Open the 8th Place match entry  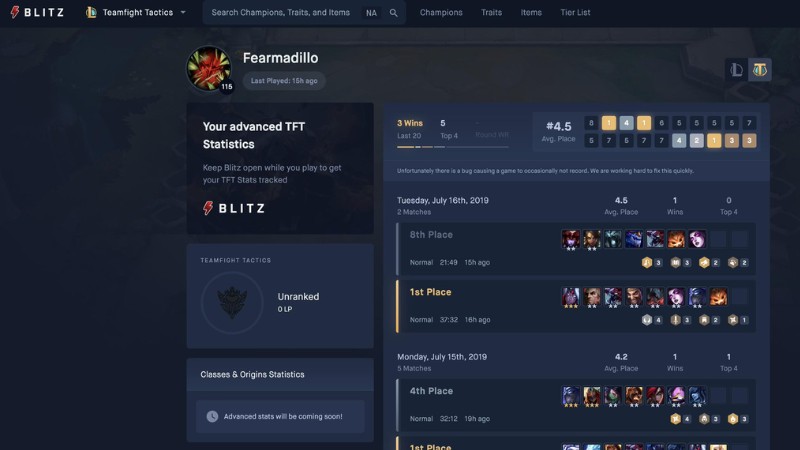pyautogui.click(x=576, y=248)
